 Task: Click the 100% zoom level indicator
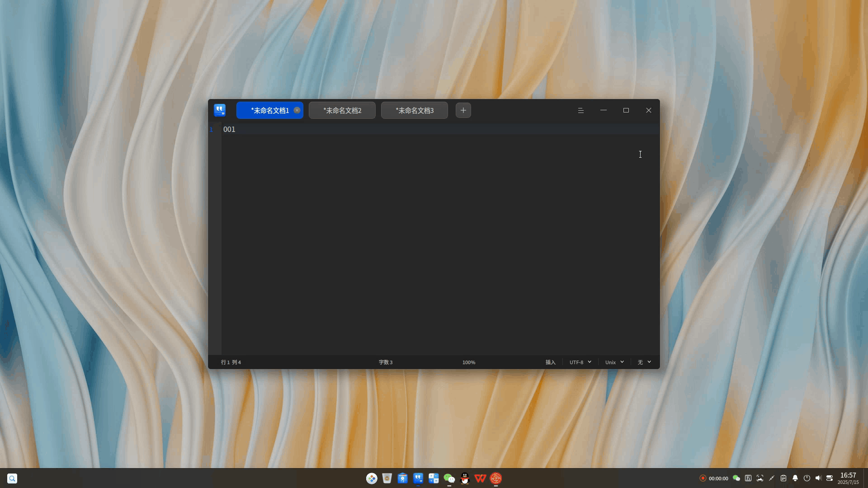point(469,362)
